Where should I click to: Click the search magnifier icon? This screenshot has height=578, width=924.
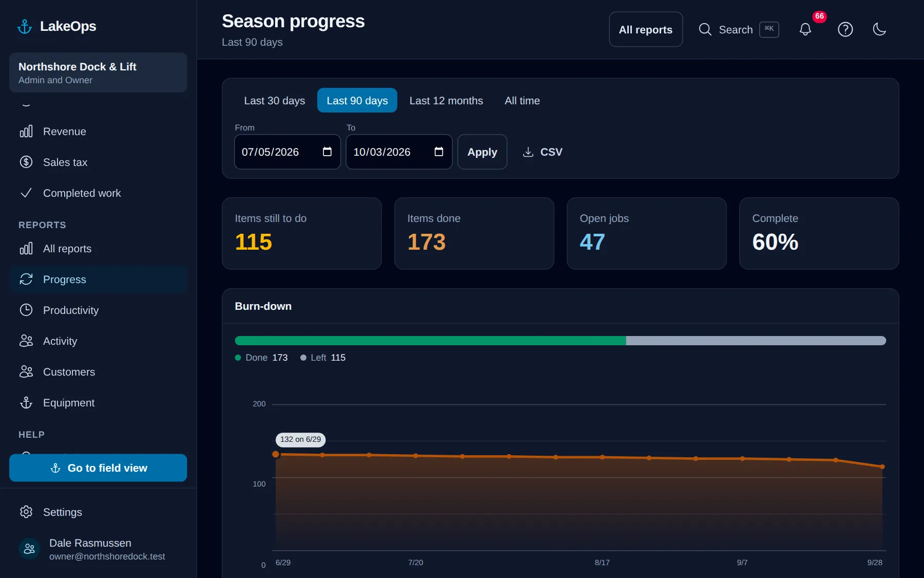pos(705,29)
